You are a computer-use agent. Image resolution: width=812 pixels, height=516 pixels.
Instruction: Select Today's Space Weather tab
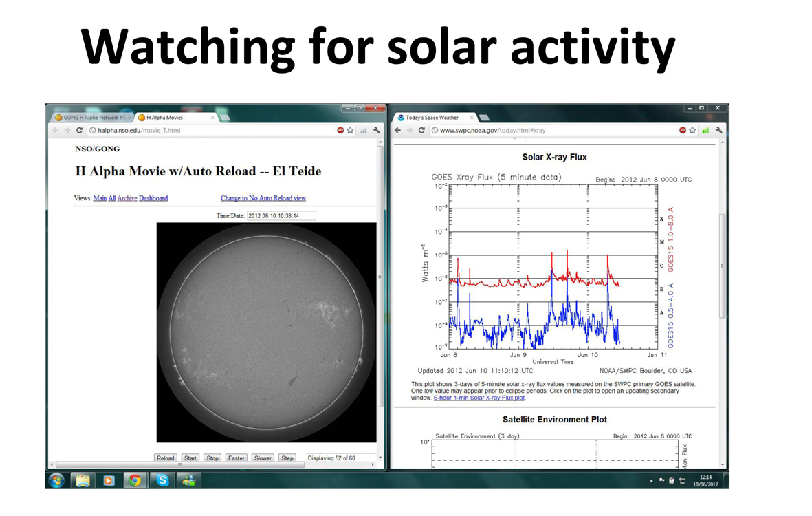(x=434, y=118)
